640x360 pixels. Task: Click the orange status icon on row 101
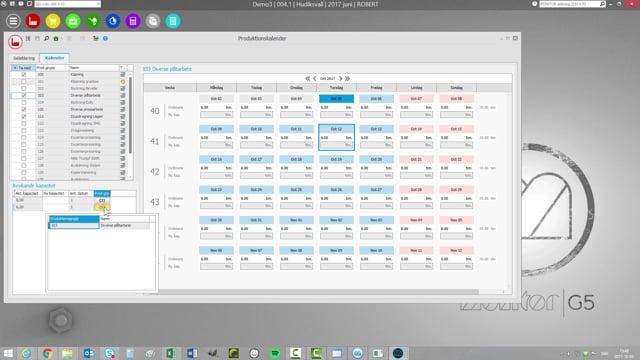click(x=123, y=82)
